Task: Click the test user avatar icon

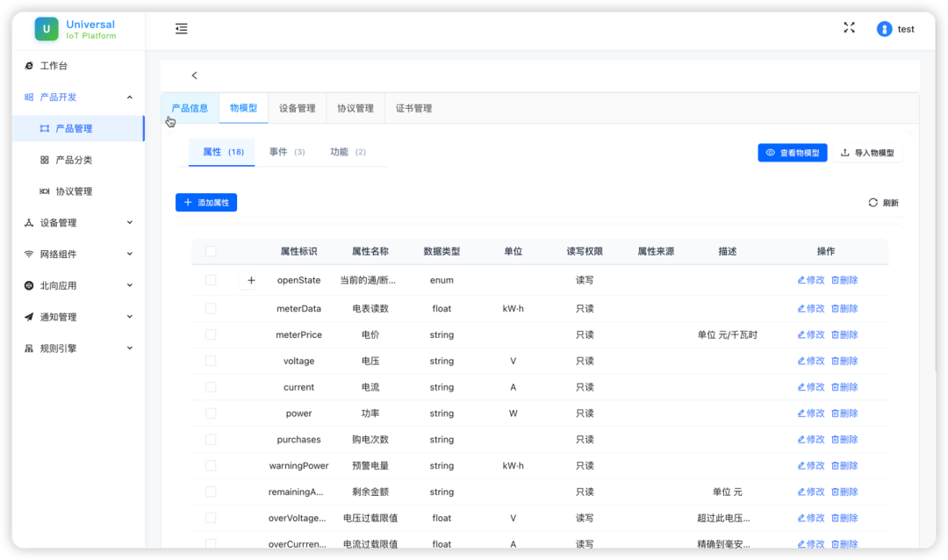Action: pyautogui.click(x=884, y=29)
